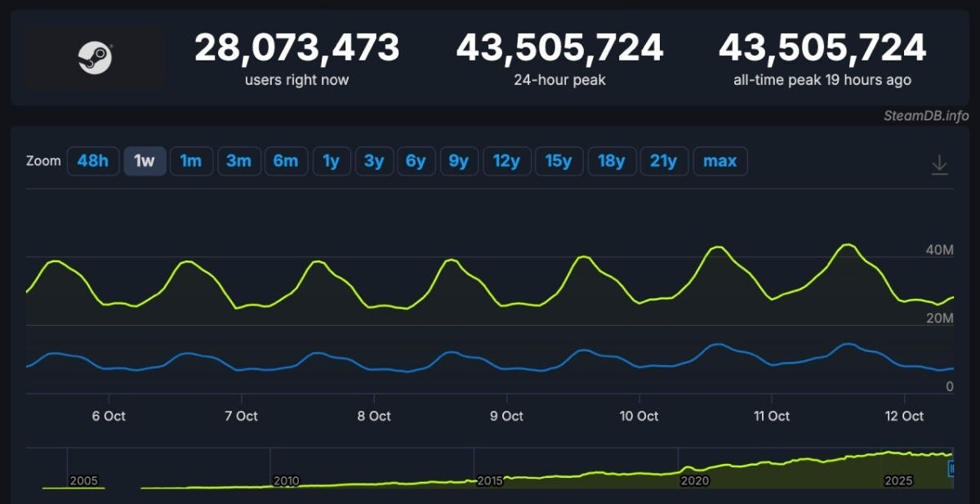Click green line peak on 11 Oct
Image resolution: width=980 pixels, height=504 pixels.
[x=848, y=245]
